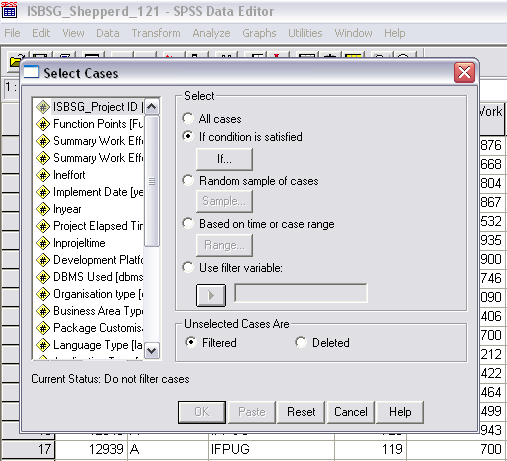Select Language Type variable
This screenshot has height=461, width=507.
[x=89, y=345]
